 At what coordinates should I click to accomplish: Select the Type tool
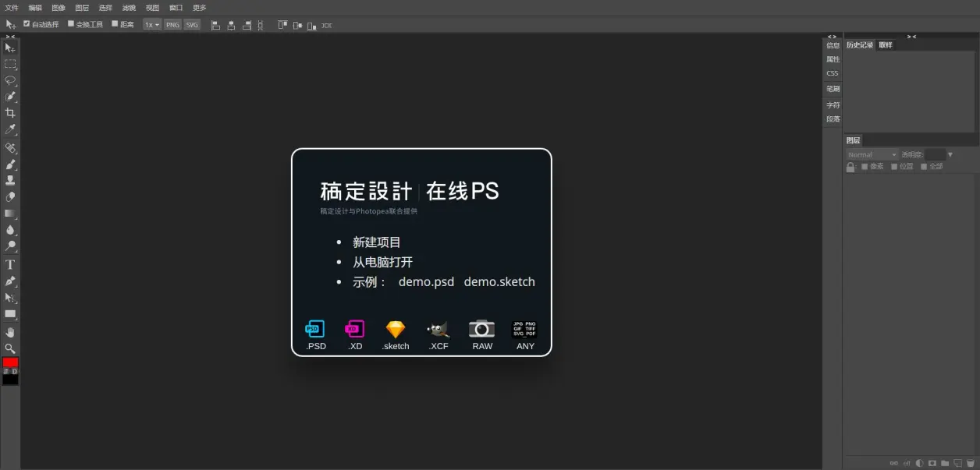point(10,264)
